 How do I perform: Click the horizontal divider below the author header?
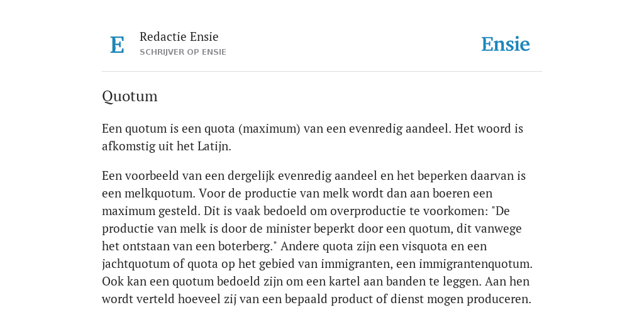(x=322, y=72)
